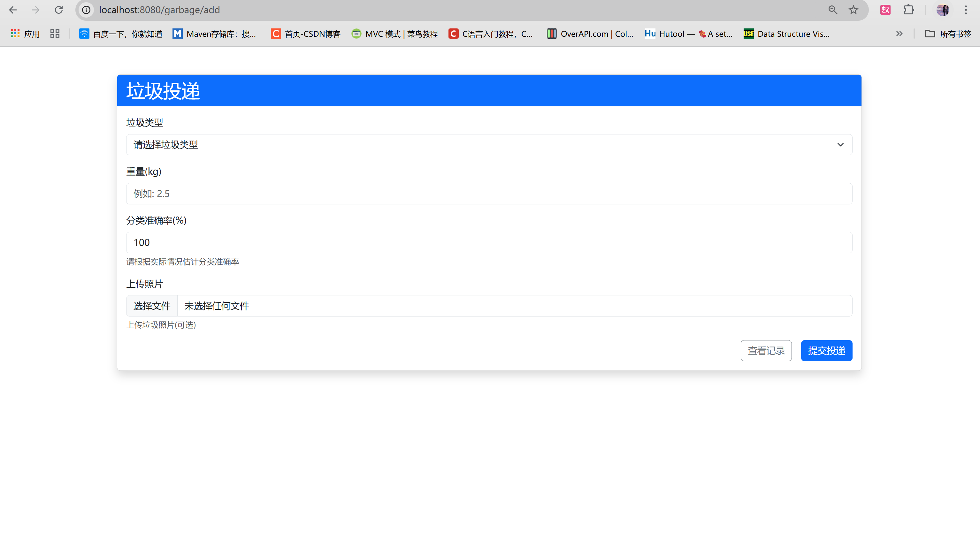The height and width of the screenshot is (549, 980).
Task: Open the 应用 apps shortcut
Action: [25, 34]
